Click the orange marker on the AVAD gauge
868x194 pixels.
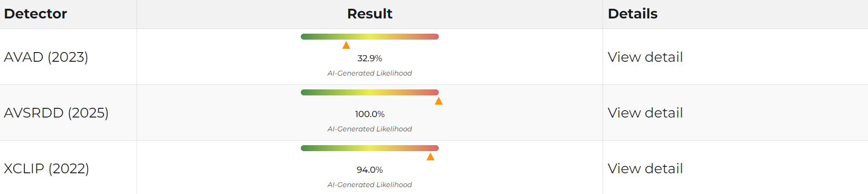[x=346, y=45]
